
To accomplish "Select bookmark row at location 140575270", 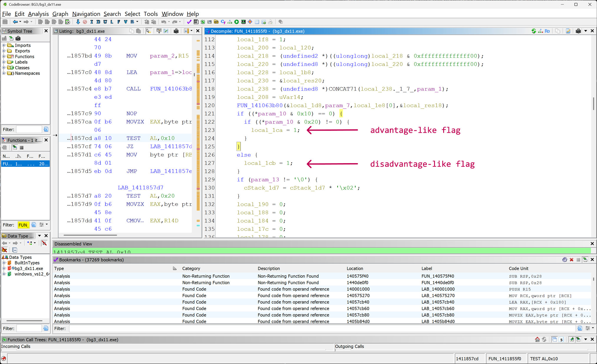I will (x=322, y=295).
